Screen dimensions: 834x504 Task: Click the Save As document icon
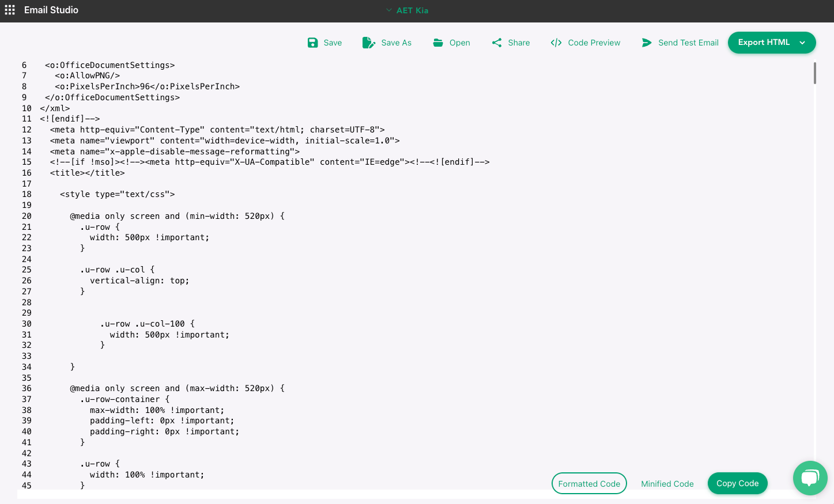tap(368, 43)
